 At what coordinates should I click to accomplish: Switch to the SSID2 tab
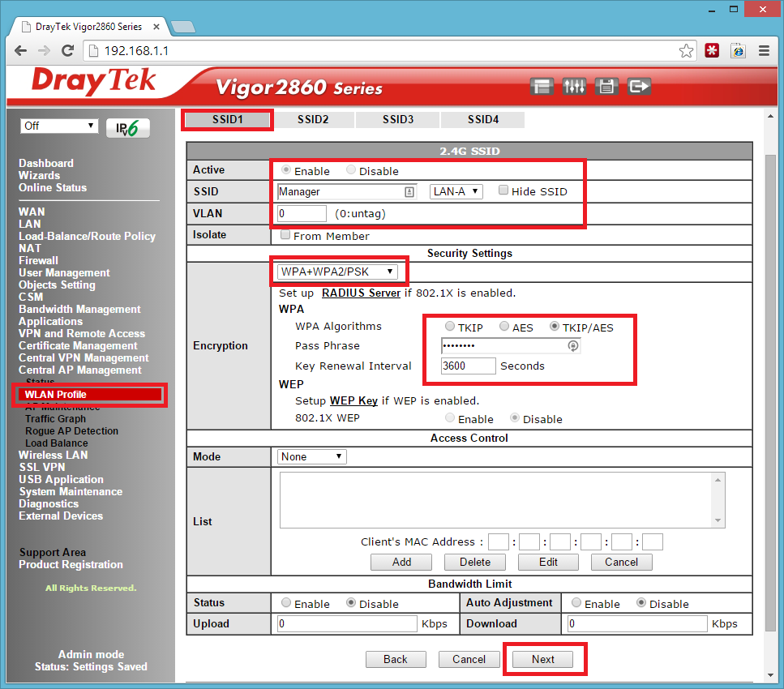coord(313,120)
